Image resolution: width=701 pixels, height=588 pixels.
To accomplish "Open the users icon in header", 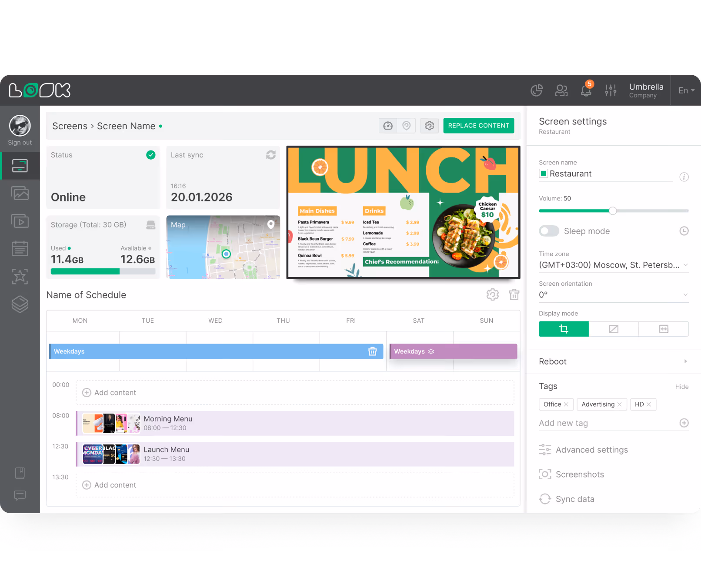I will click(x=561, y=90).
